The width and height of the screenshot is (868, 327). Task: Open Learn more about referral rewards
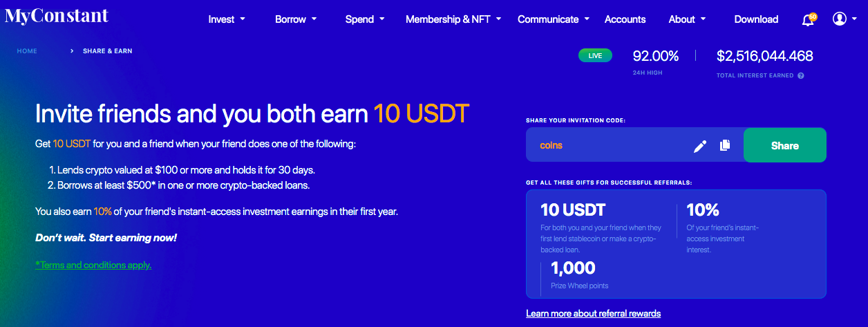(x=593, y=313)
